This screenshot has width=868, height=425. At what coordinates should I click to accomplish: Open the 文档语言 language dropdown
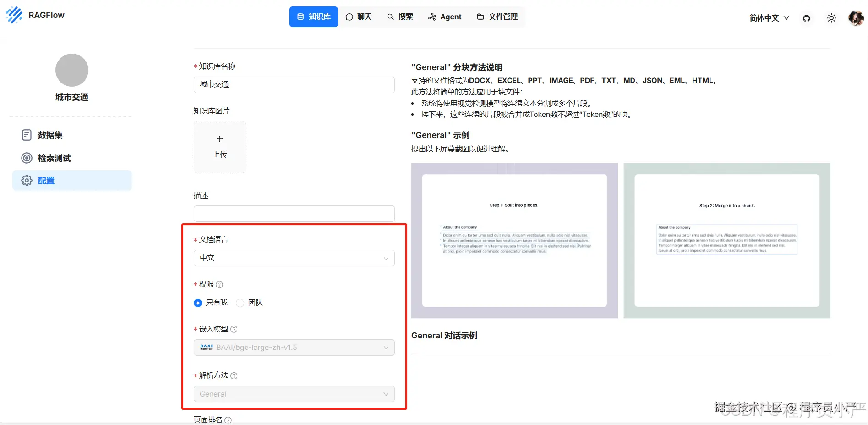[x=294, y=258]
